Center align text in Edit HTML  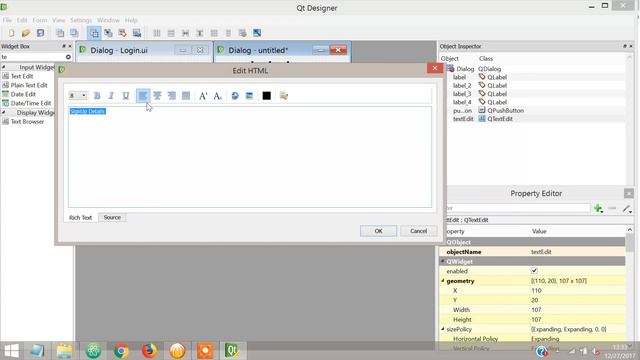(x=157, y=96)
